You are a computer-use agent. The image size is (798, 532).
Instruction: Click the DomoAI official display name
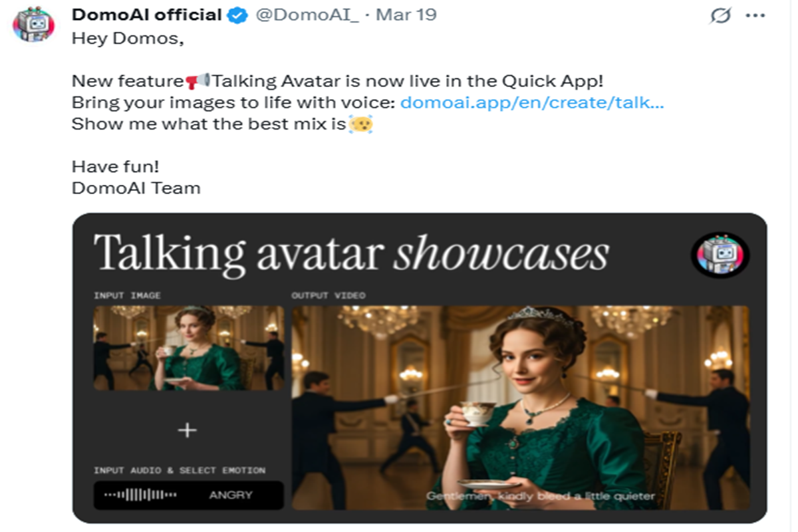146,15
